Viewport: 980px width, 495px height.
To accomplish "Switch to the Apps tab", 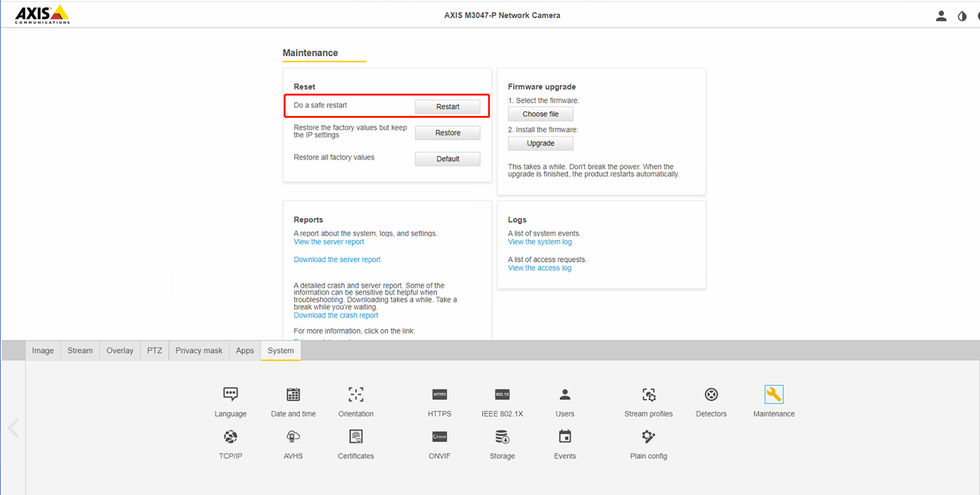I will 245,350.
